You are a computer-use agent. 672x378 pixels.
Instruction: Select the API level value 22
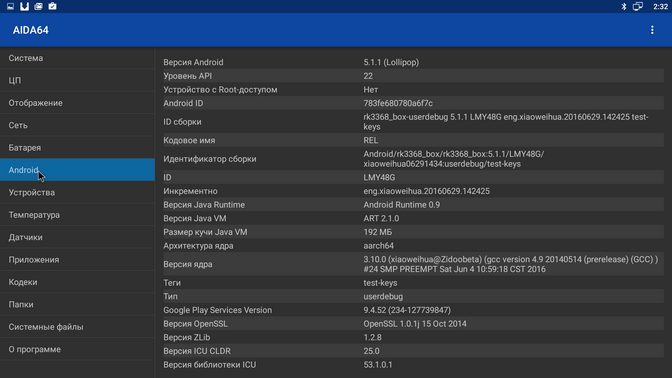[368, 76]
